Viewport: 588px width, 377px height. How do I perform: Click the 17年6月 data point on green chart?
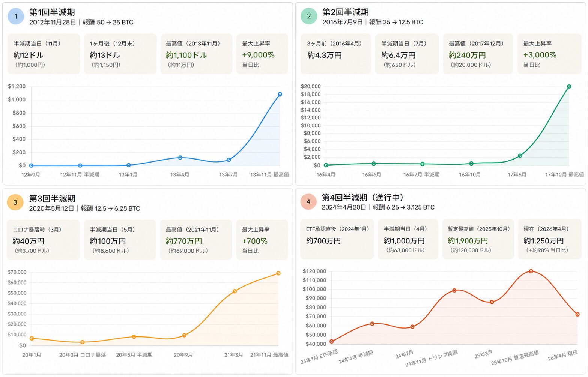click(x=520, y=155)
